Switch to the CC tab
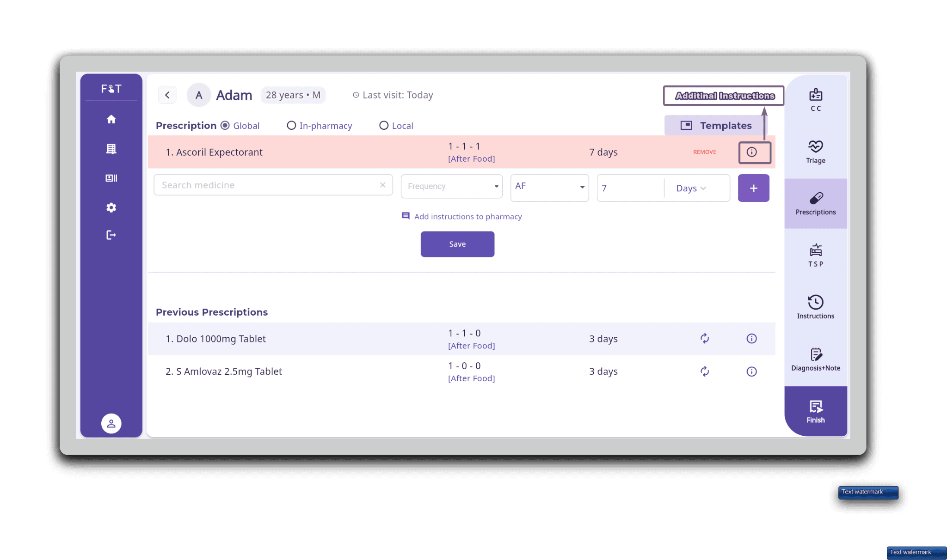 coord(816,100)
